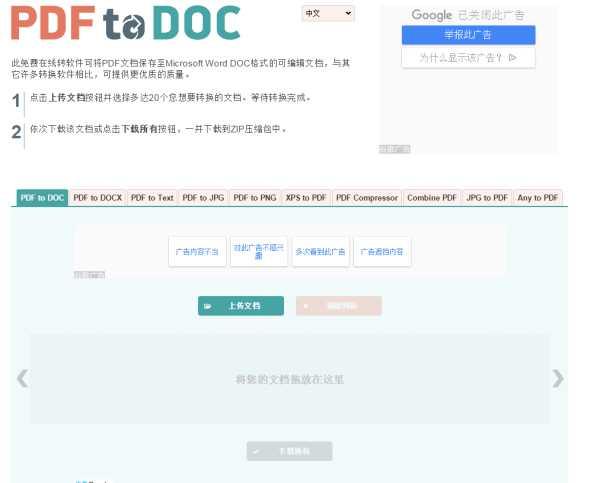Choose 广告遮挡内容 feedback option
Screen dimensions: 600x483
point(382,252)
